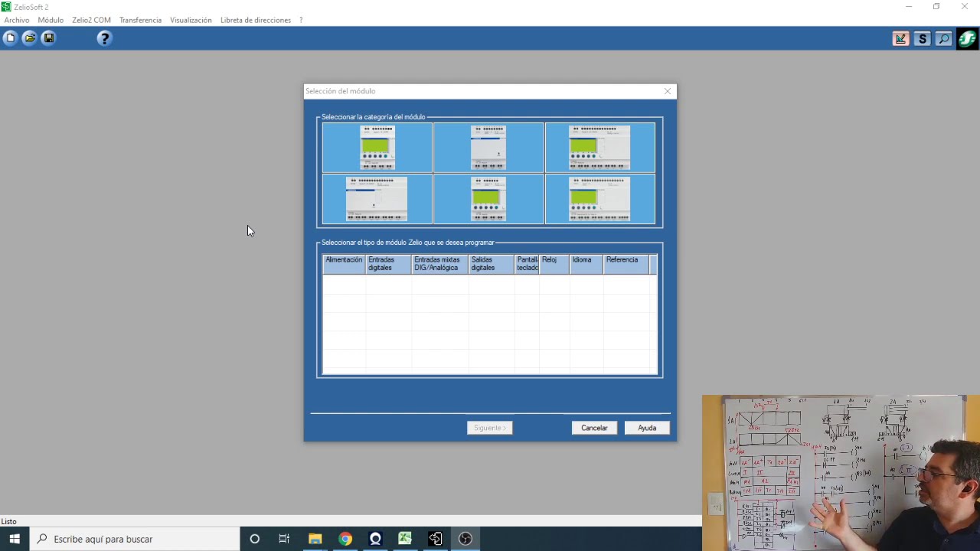Start simulation mode with the S icon
The height and width of the screenshot is (551, 980).
[923, 38]
